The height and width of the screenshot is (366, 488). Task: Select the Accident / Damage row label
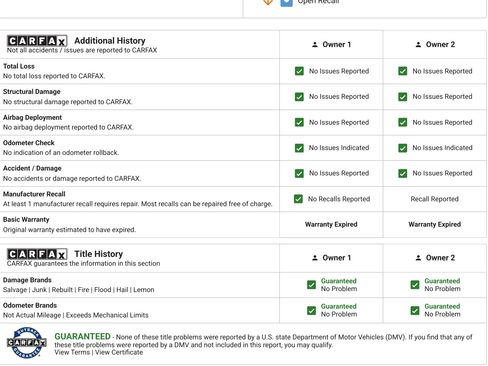pyautogui.click(x=32, y=168)
